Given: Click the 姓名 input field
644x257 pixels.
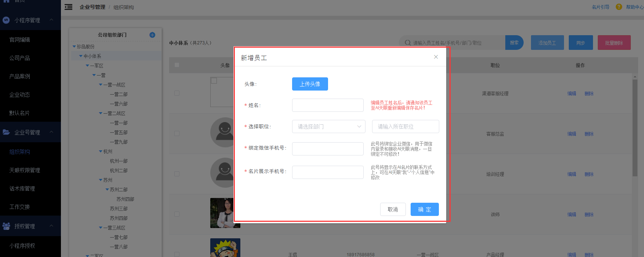Looking at the screenshot, I should pyautogui.click(x=327, y=105).
